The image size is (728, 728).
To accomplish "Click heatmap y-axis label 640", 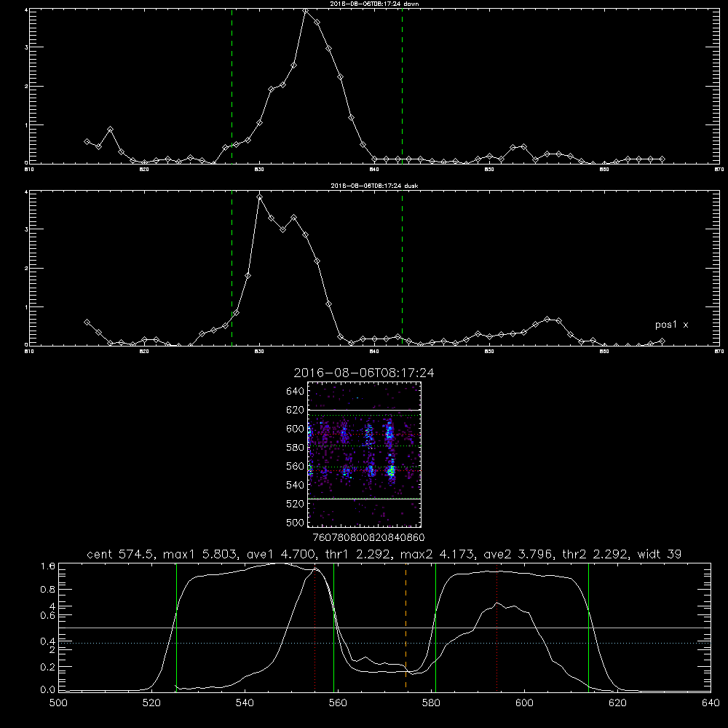I will click(296, 392).
